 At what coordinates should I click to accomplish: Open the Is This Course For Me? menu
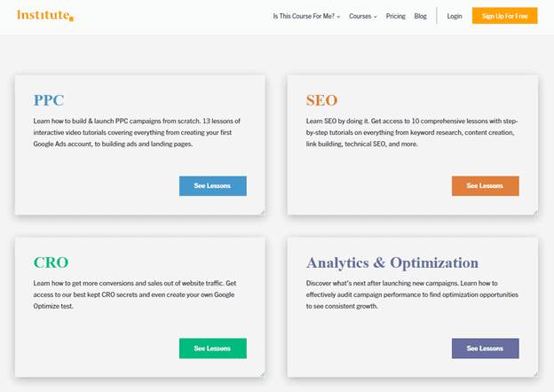(x=306, y=16)
